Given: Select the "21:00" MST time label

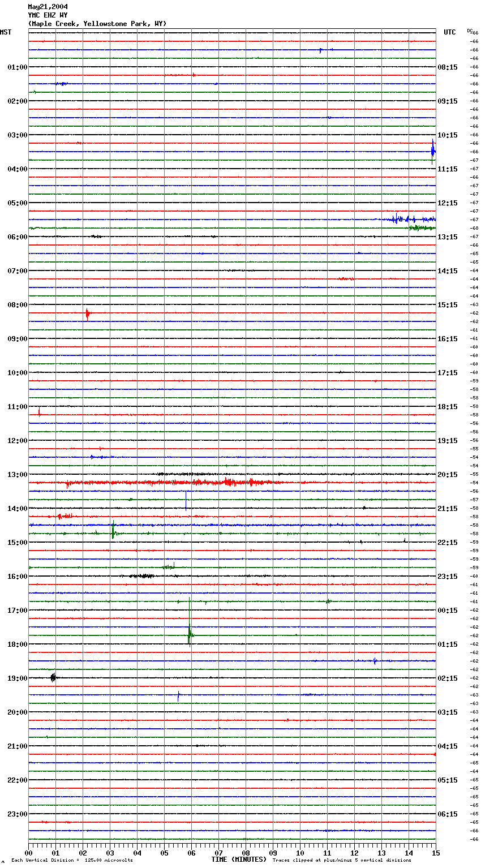Looking at the screenshot, I should 18,746.
